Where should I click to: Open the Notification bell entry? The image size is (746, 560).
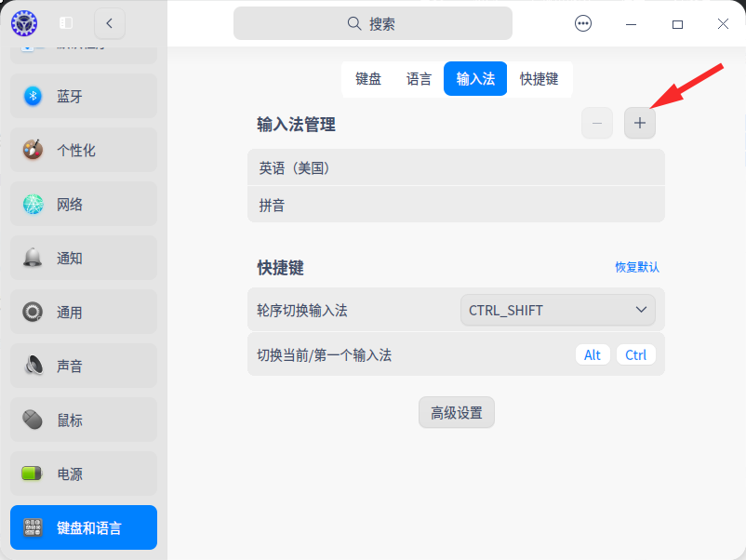click(x=84, y=258)
